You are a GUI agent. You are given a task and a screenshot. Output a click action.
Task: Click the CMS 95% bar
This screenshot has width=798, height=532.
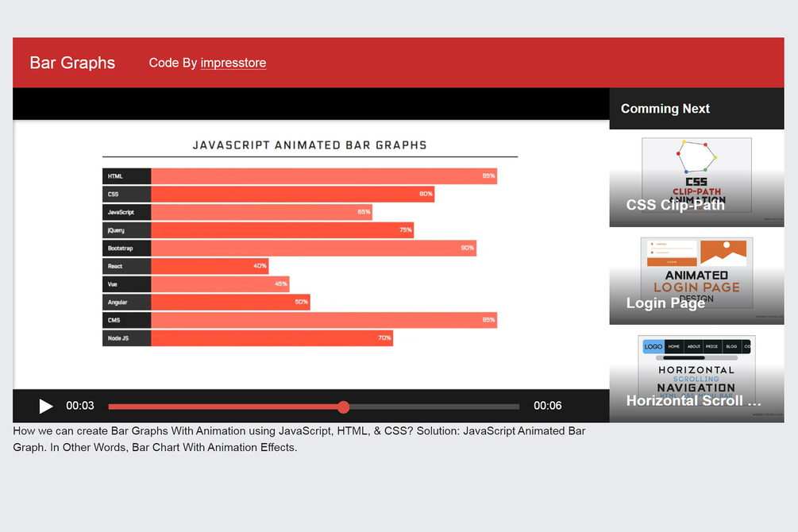click(324, 320)
